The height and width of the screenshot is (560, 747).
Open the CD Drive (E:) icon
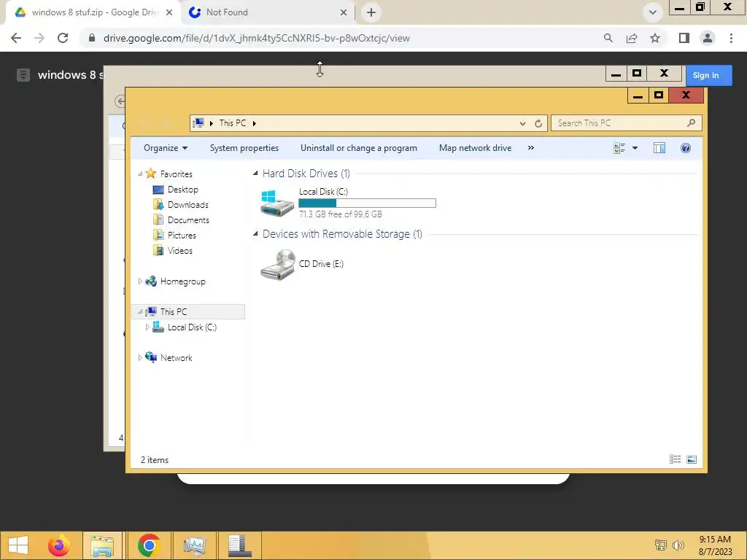pos(277,265)
